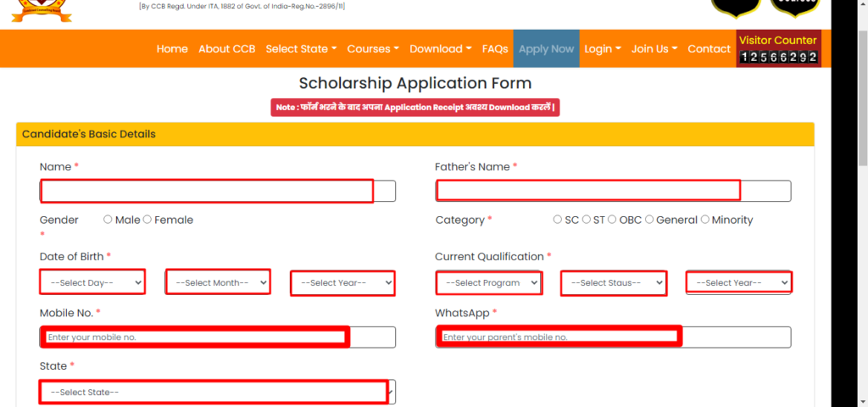Expand the Select Program dropdown

click(x=488, y=282)
